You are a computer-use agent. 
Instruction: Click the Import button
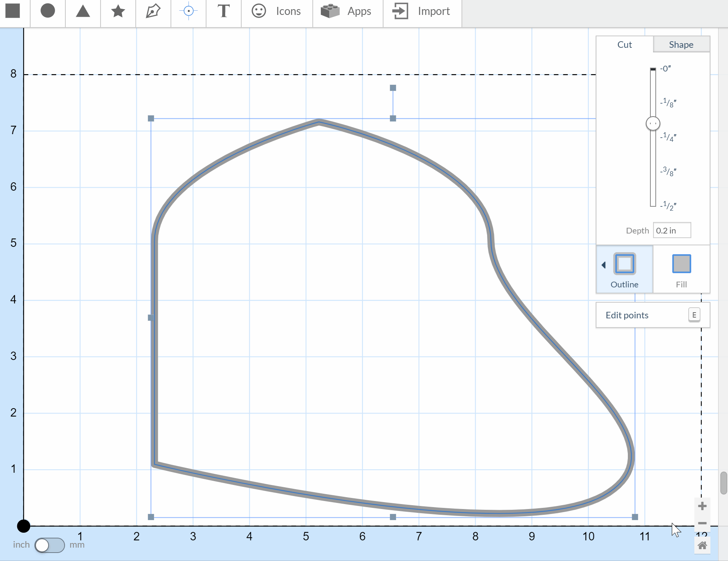(422, 11)
